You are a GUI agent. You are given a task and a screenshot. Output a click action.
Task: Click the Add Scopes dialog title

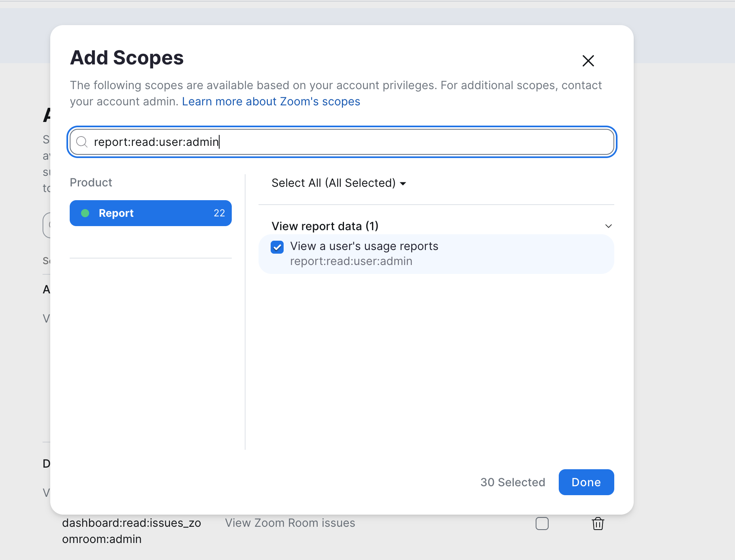[127, 58]
